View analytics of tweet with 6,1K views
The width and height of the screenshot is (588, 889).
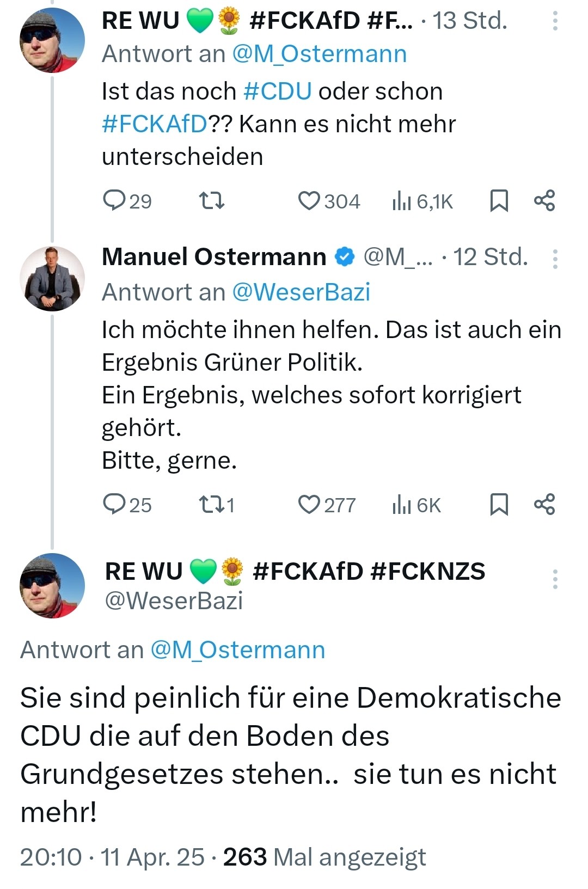401,201
